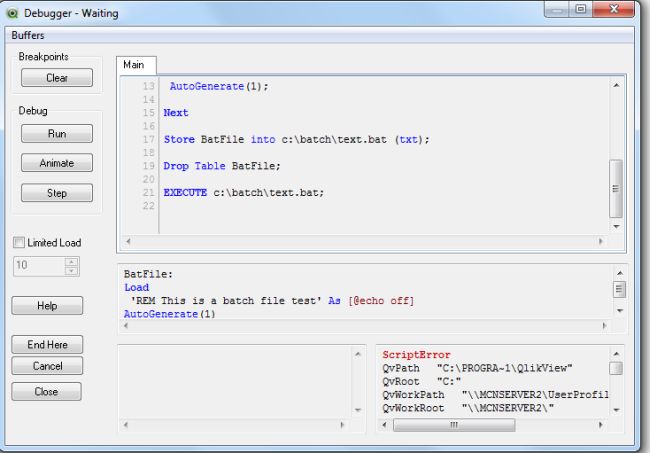
Task: Click the Limited Load number field
Action: [39, 265]
